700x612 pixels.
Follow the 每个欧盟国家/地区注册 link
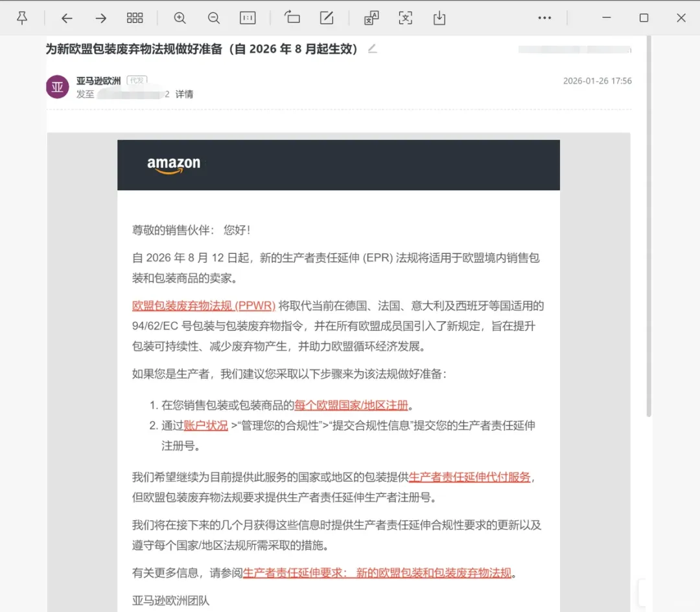(x=351, y=405)
